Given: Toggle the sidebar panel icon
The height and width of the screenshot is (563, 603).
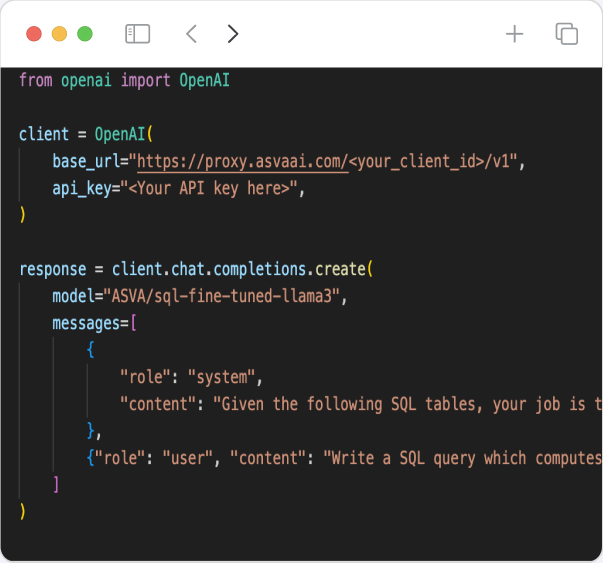Looking at the screenshot, I should (x=137, y=34).
